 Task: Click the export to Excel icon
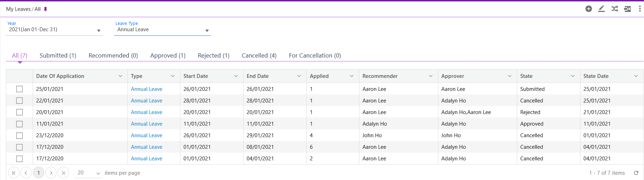(x=628, y=9)
